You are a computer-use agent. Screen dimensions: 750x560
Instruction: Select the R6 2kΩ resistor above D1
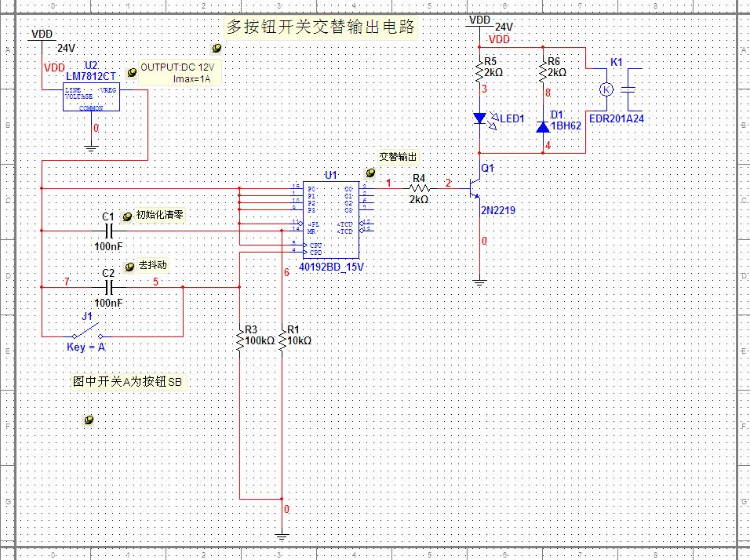click(542, 74)
